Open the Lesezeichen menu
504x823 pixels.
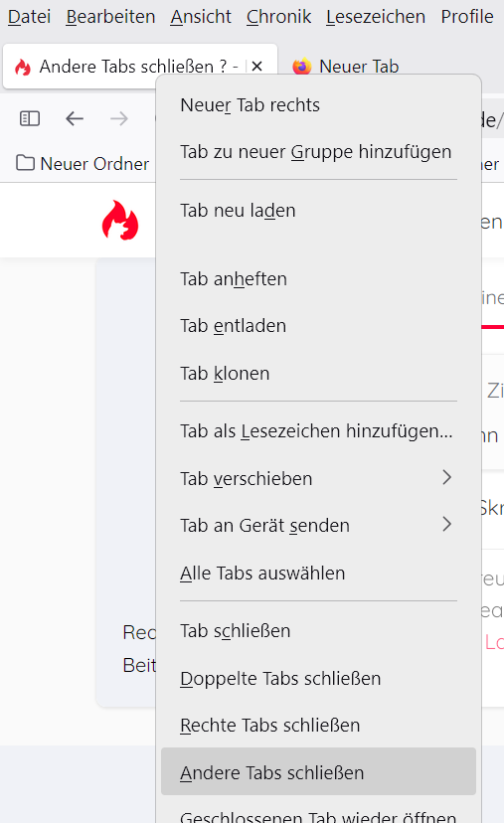[376, 17]
